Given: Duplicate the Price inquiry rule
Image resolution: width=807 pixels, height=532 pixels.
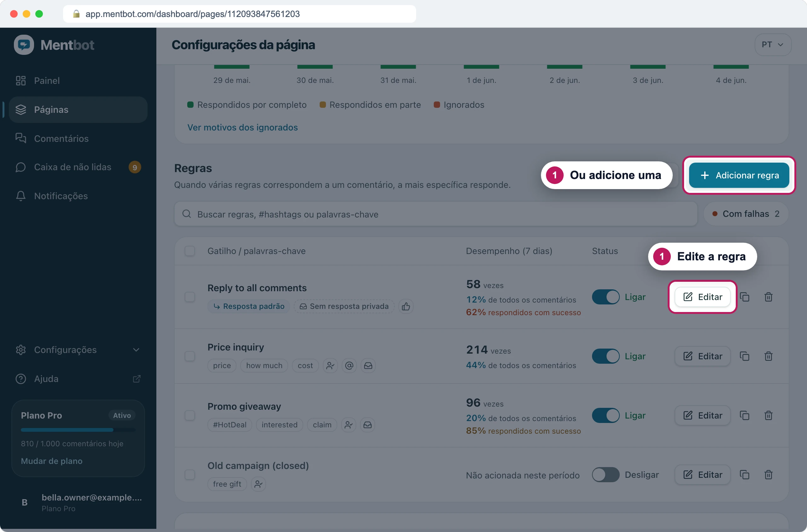Looking at the screenshot, I should pyautogui.click(x=745, y=356).
